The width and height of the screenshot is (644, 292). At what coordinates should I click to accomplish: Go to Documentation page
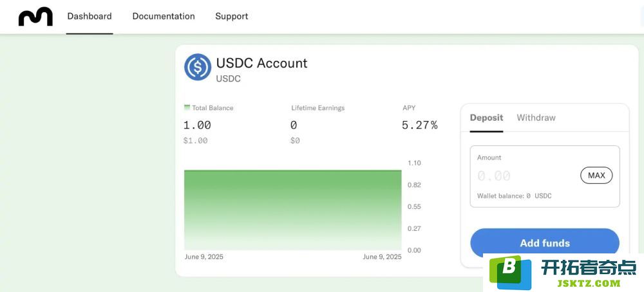pyautogui.click(x=164, y=17)
